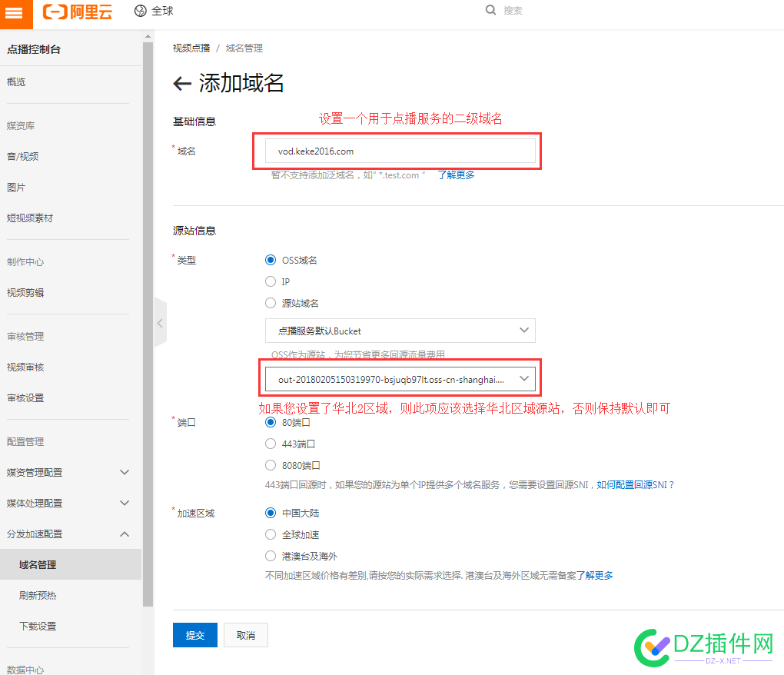The image size is (784, 675).
Task: Click the search magnifier icon
Action: pos(490,10)
